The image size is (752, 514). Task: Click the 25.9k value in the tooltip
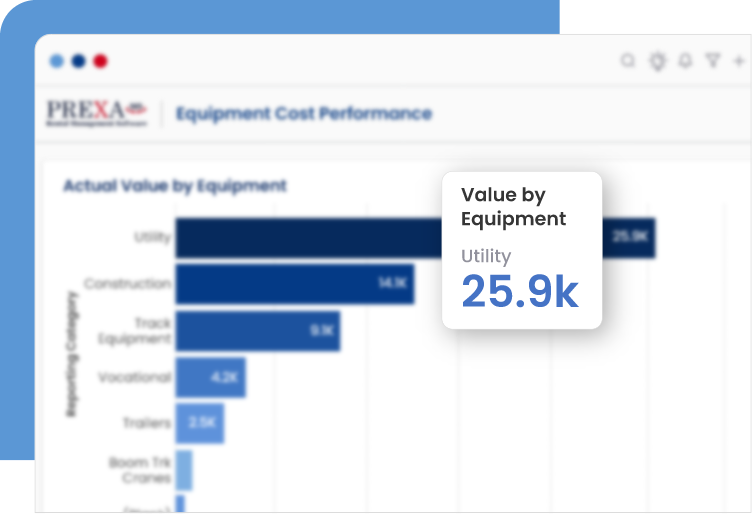(x=519, y=291)
